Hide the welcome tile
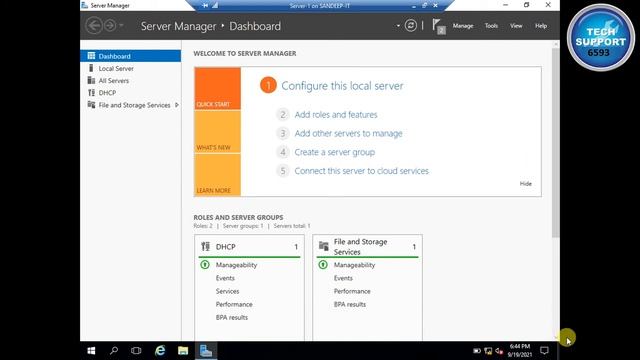 (525, 184)
